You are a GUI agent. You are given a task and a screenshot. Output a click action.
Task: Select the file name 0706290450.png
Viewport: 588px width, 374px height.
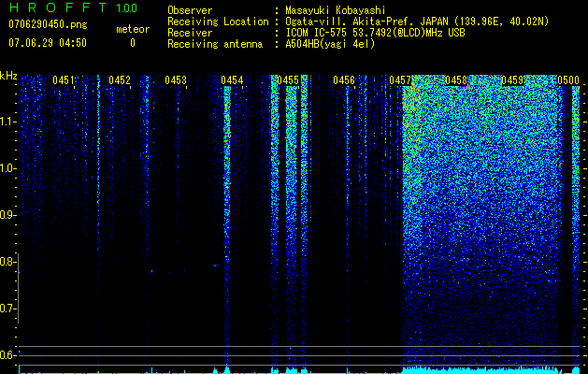coord(48,24)
